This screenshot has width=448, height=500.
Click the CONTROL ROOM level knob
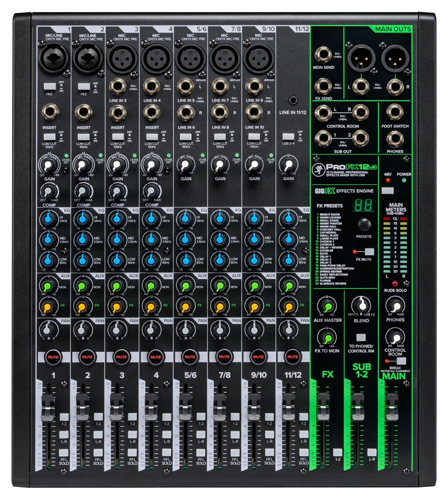pyautogui.click(x=395, y=338)
